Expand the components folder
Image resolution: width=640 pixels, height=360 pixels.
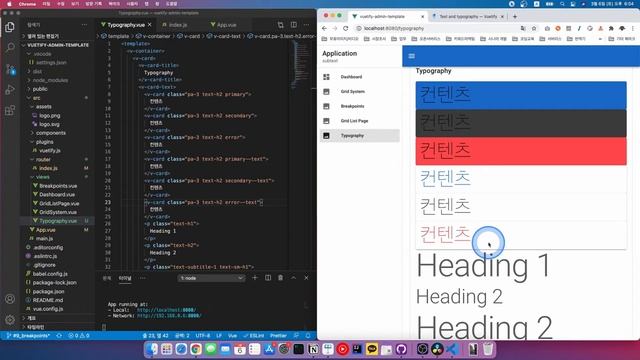[x=50, y=133]
